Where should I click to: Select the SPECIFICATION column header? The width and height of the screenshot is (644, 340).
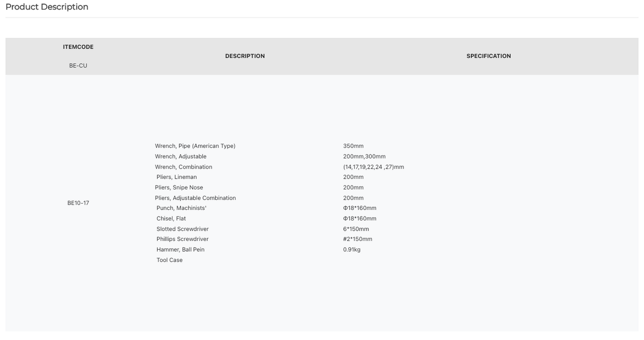[488, 56]
